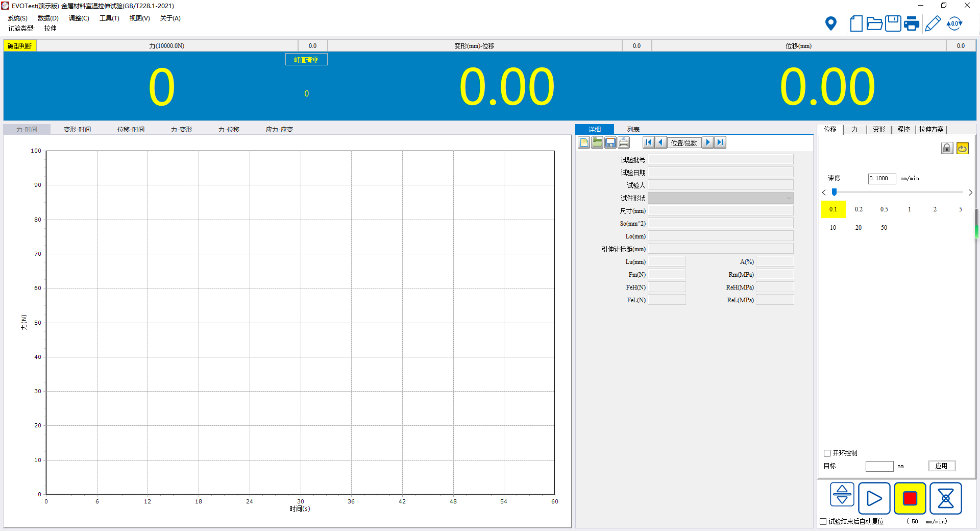The width and height of the screenshot is (980, 531).
Task: Open the 试件形状 dropdown
Action: pos(720,198)
